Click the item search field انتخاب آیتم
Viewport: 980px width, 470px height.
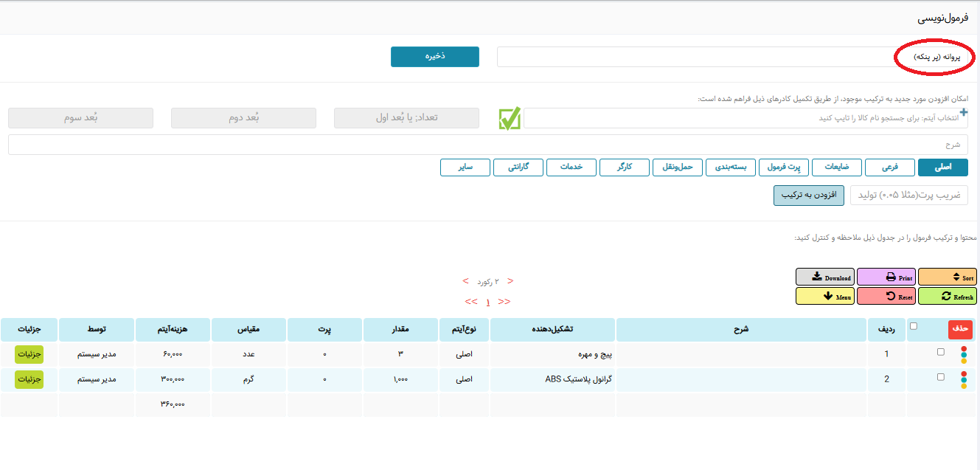tap(746, 118)
